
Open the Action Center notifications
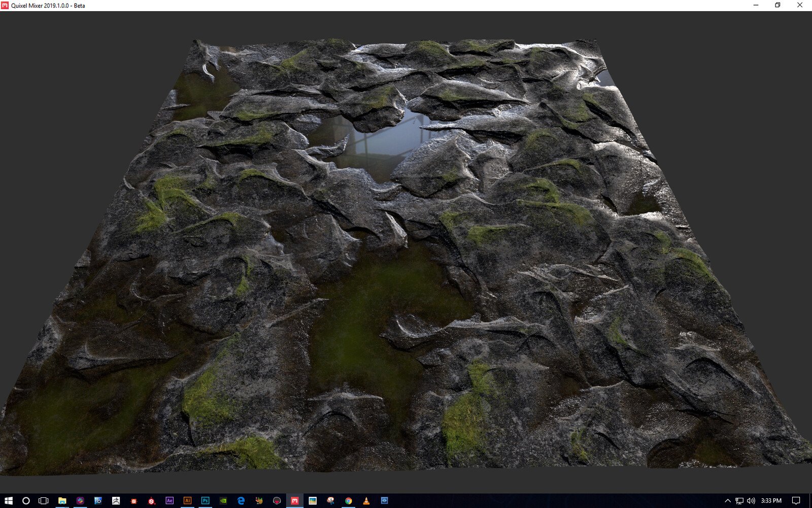point(796,500)
